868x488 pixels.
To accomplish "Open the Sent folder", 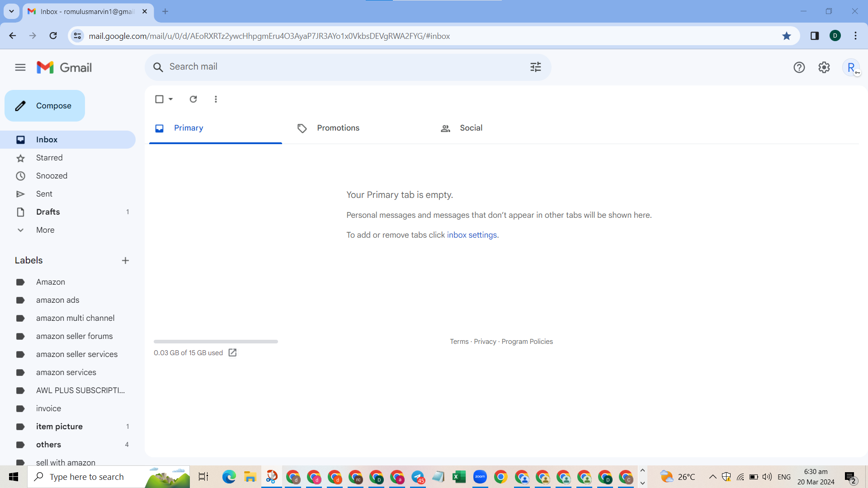I will (68, 194).
